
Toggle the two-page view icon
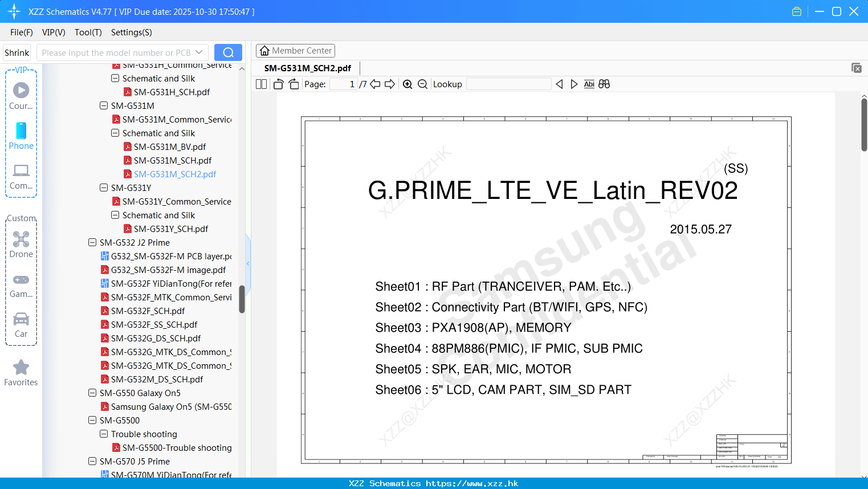pos(261,84)
